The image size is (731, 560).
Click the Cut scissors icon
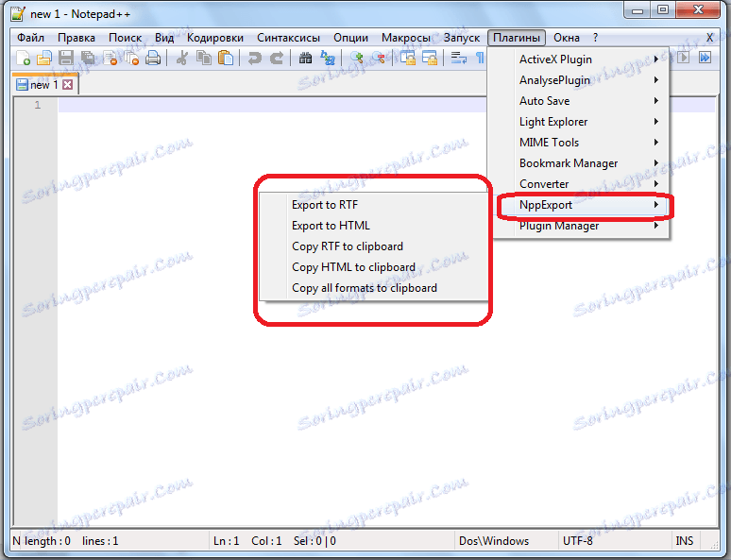tap(182, 59)
